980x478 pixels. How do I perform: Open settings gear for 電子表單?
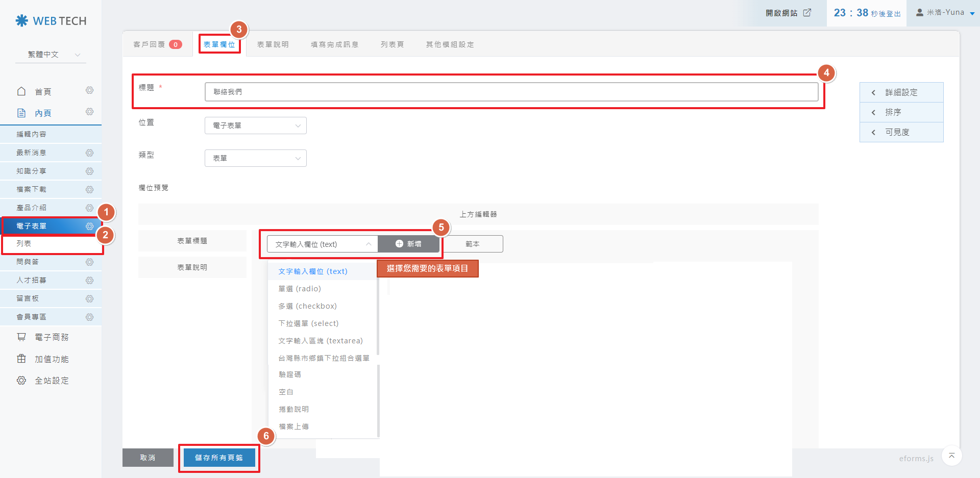click(89, 227)
